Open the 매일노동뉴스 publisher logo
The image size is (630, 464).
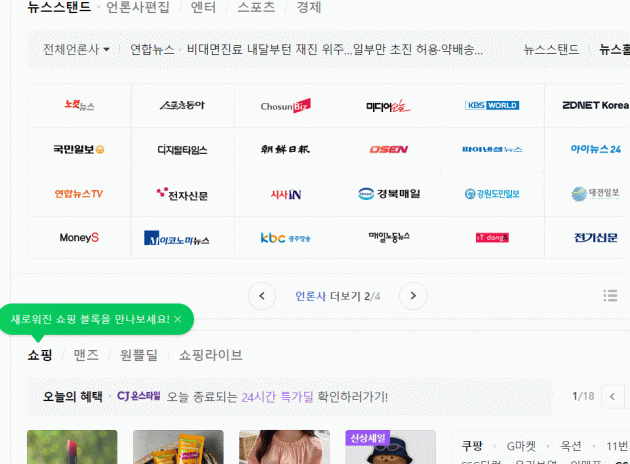tap(389, 237)
